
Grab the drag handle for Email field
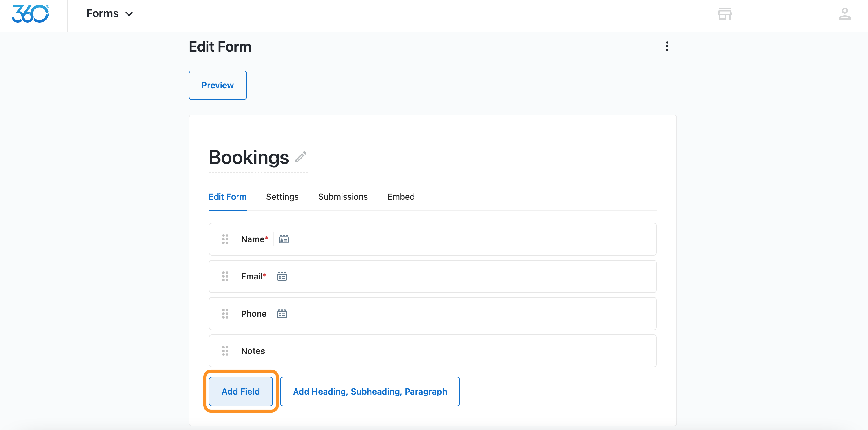pos(225,277)
